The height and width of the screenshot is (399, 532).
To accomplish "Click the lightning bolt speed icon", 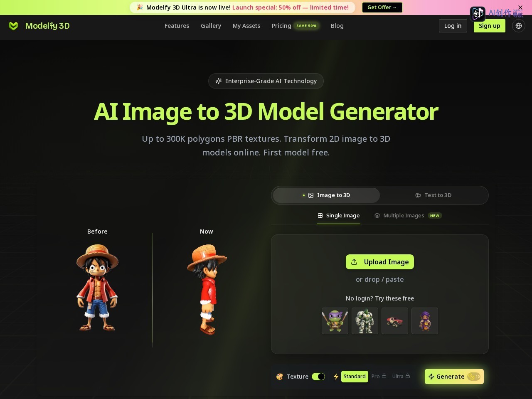I will [336, 377].
